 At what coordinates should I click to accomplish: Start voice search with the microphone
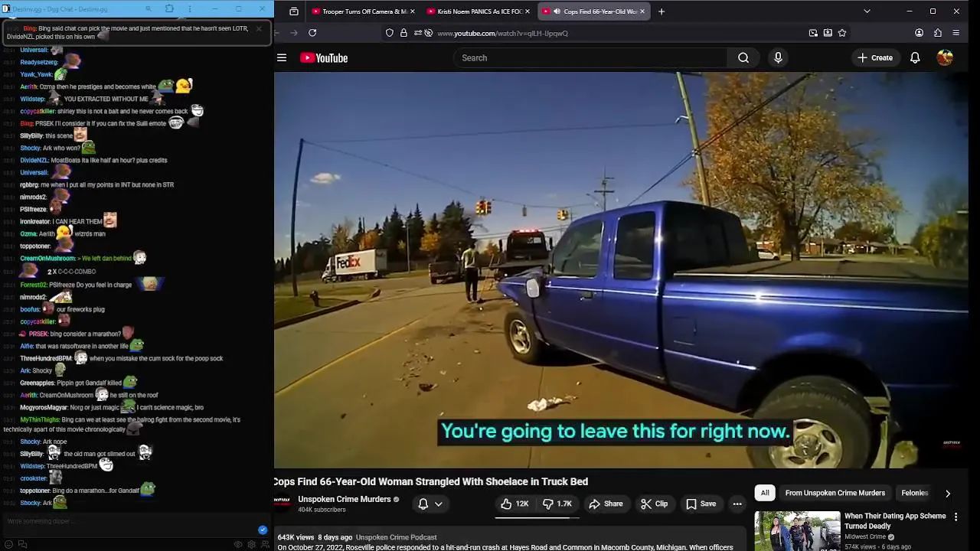tap(778, 58)
